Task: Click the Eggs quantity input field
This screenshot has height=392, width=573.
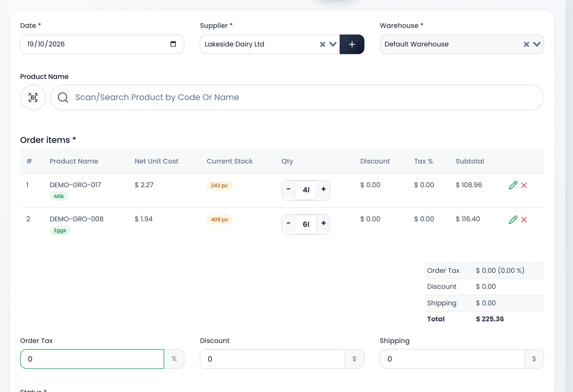Action: (306, 224)
